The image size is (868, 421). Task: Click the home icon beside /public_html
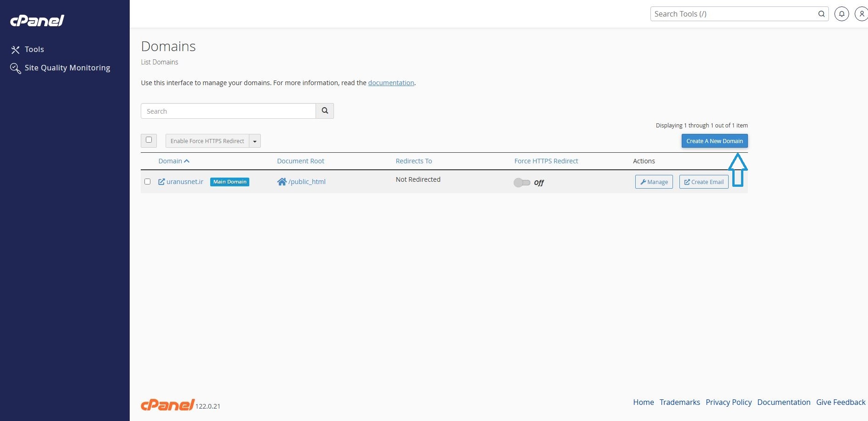pos(282,182)
